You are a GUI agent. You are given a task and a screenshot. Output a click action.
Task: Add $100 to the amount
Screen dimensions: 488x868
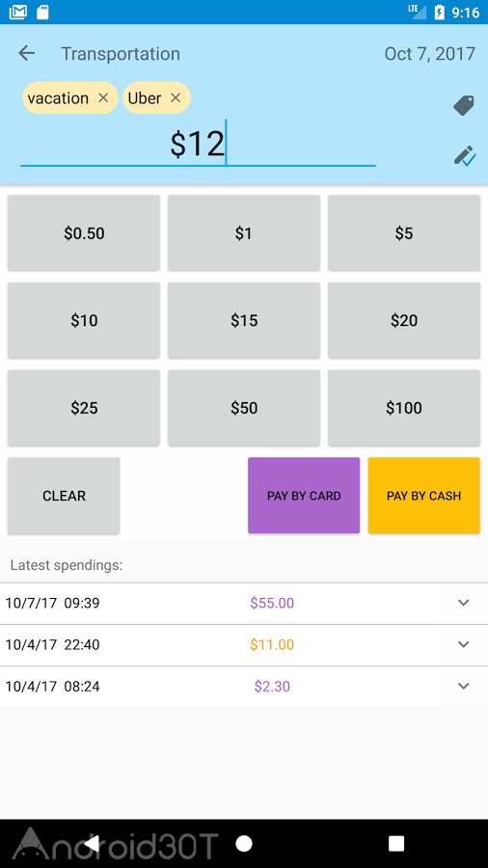[x=404, y=408]
